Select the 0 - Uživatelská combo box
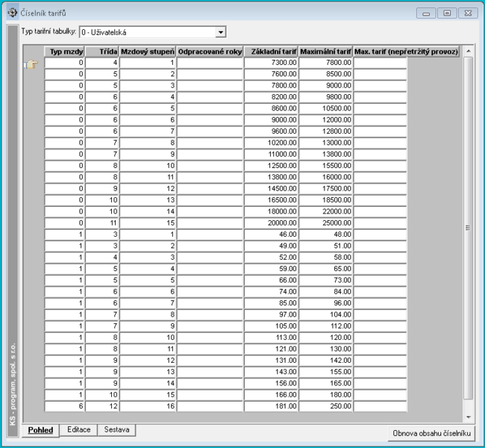Screen dimensions: 485x448 (x=153, y=32)
